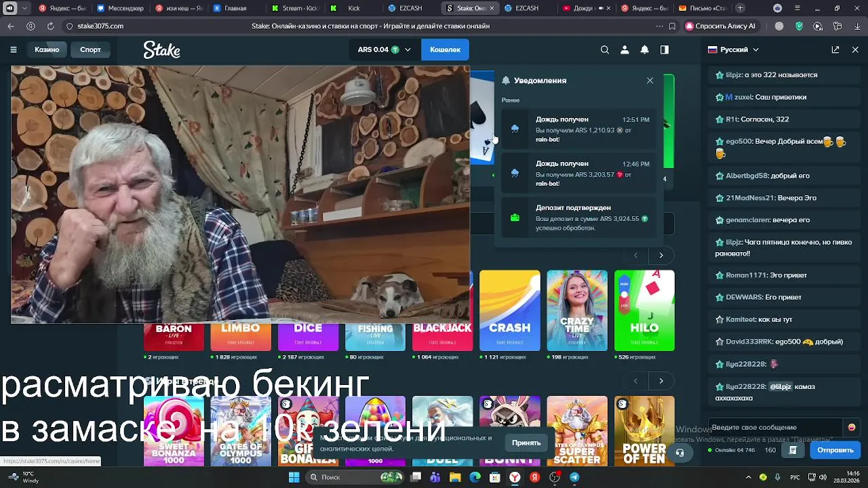Show next slots via arrow above Power of Ten

[x=661, y=381]
